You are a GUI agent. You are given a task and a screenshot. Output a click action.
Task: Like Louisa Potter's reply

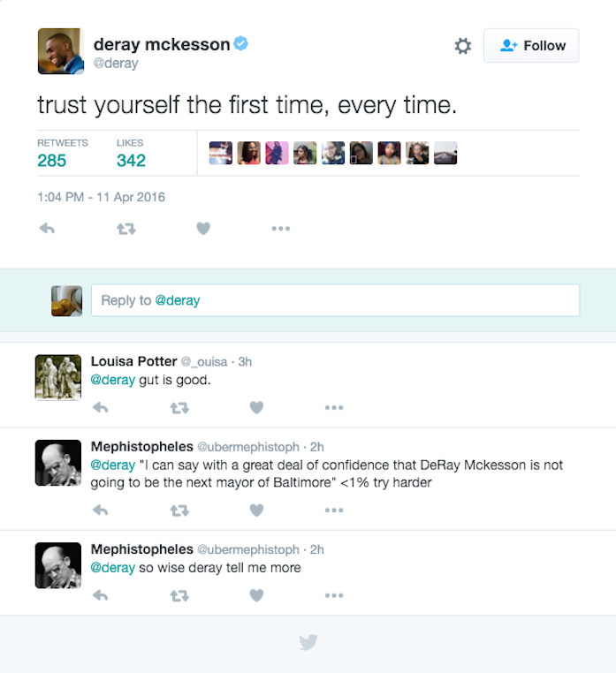[256, 407]
